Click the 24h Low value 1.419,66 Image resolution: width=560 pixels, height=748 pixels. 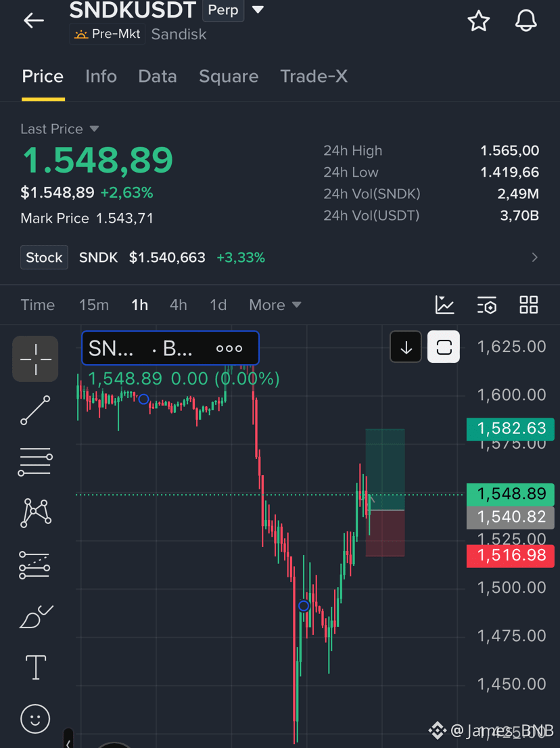[x=509, y=172]
